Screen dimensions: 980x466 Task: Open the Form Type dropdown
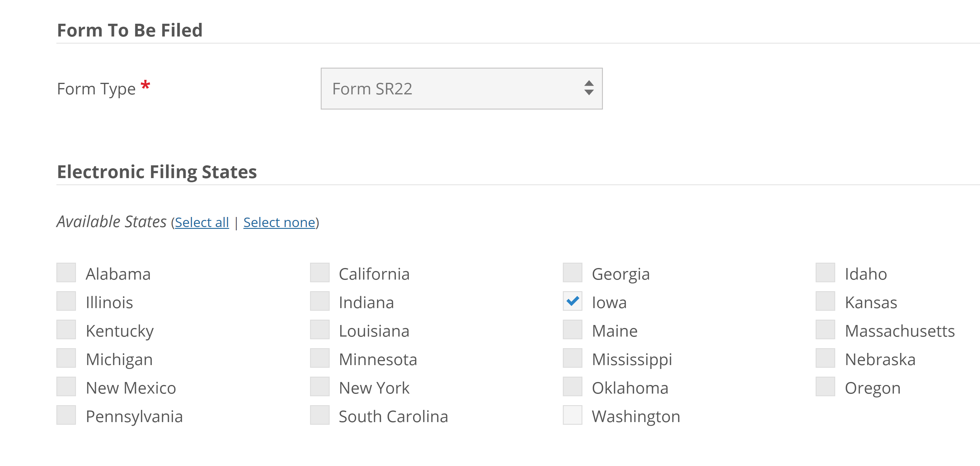pyautogui.click(x=461, y=88)
